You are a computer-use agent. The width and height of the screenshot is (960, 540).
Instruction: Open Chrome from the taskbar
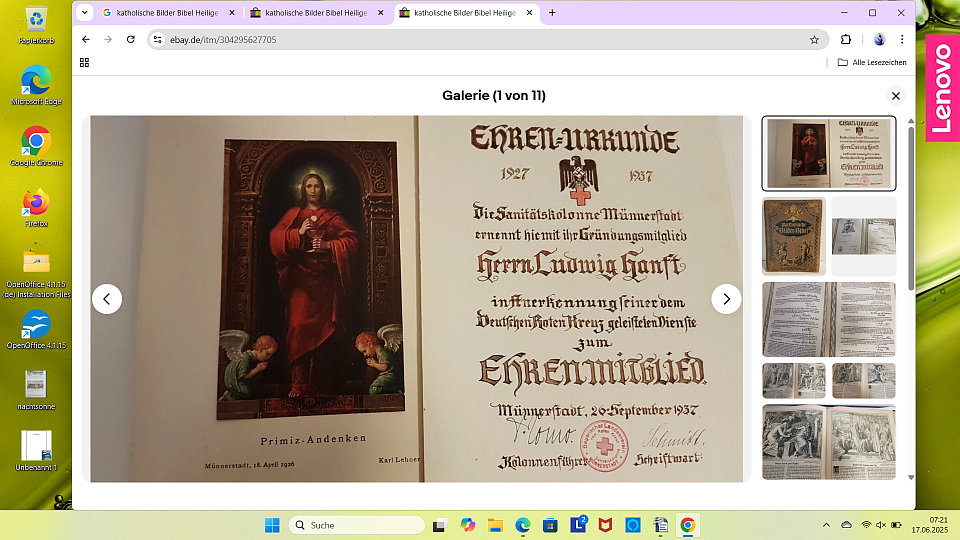[x=688, y=525]
